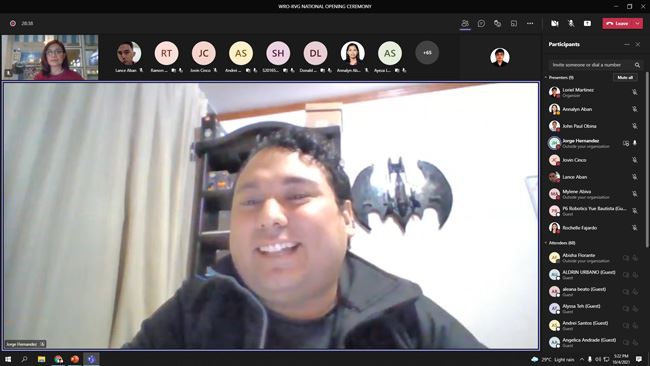Screen dimensions: 650x366
Task: Toggle the microphone mute button
Action: pyautogui.click(x=571, y=24)
